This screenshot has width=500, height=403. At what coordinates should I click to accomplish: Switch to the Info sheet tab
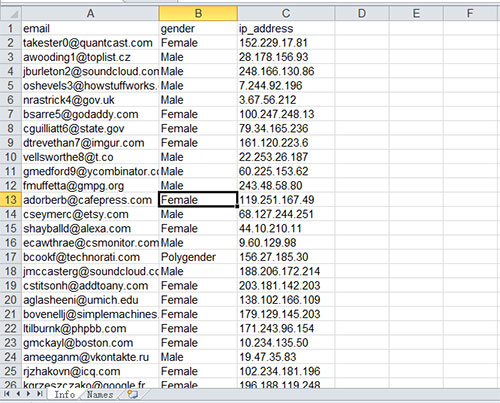coord(65,395)
